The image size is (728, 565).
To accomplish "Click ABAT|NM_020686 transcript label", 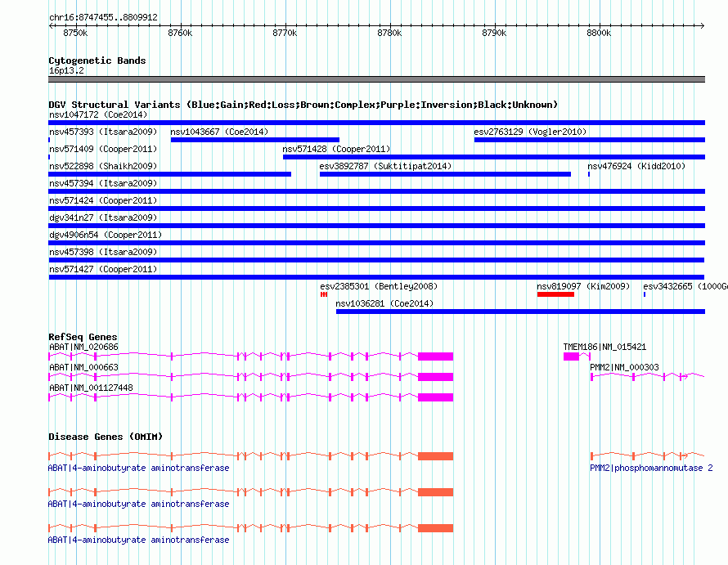I will (x=83, y=347).
